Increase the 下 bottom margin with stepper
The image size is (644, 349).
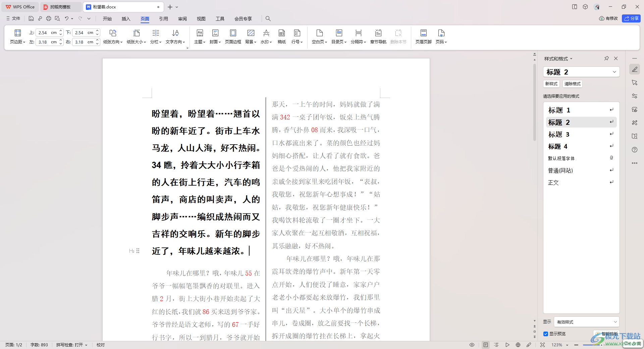pos(97,31)
